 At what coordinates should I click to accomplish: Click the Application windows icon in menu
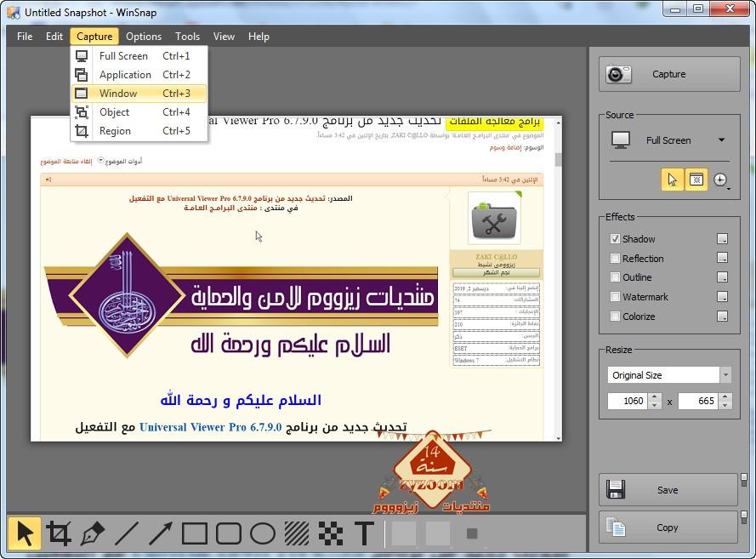pos(82,75)
